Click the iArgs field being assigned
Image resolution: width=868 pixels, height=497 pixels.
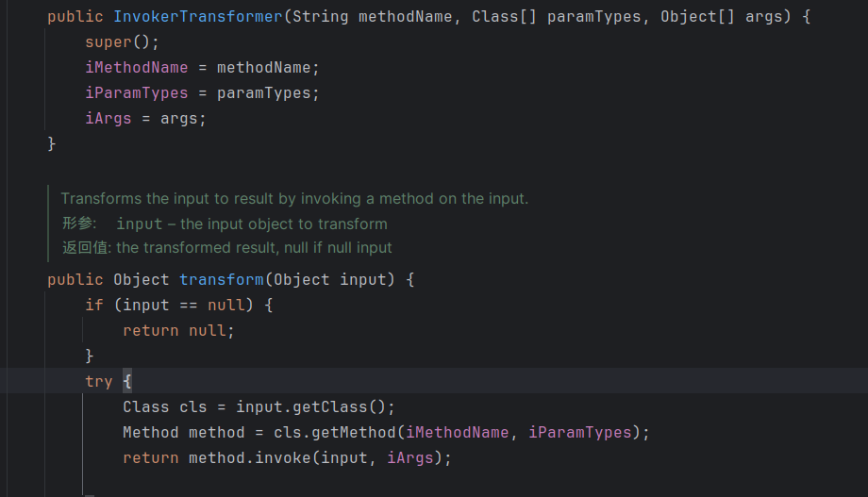pyautogui.click(x=108, y=119)
